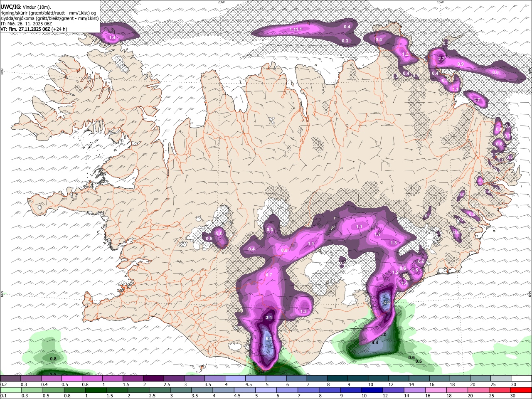This screenshot has width=532, height=399.
Task: Click the 'VT: Fim. 27.11.2025 06Z (+24 h)' line
Action: 34,29
